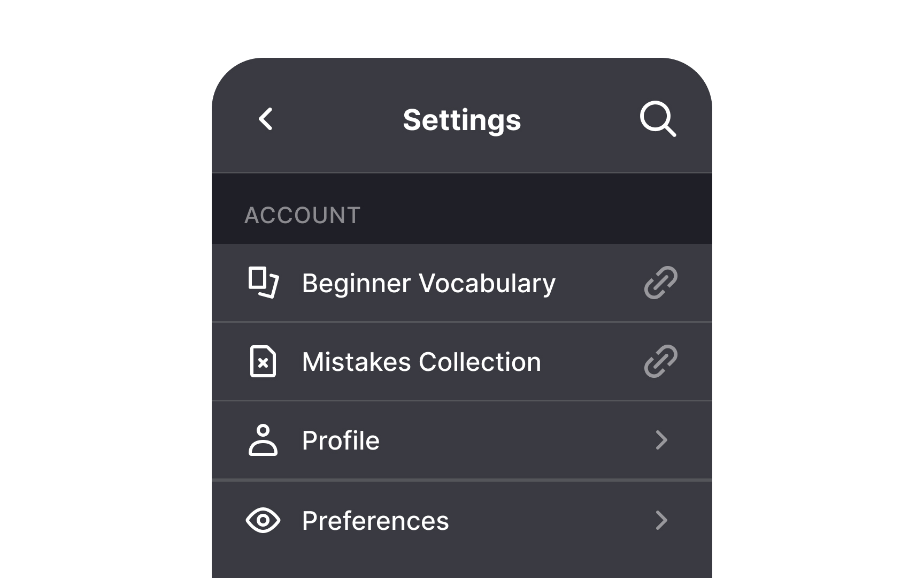The image size is (924, 578).
Task: Select the person icon beside Profile
Action: [263, 439]
